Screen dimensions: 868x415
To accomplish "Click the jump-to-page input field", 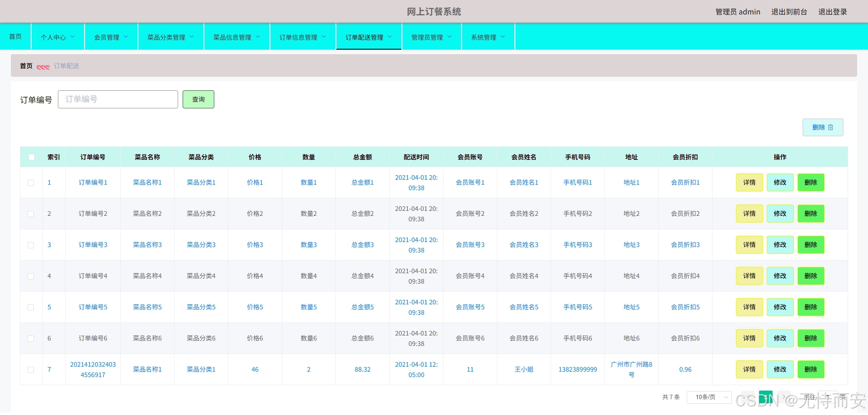I will click(828, 397).
